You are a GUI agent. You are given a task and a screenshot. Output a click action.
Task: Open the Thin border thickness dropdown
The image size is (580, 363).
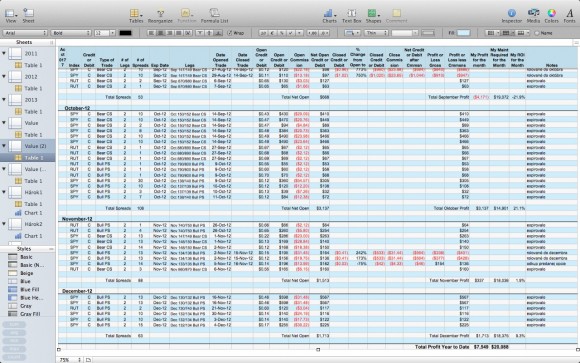point(375,33)
